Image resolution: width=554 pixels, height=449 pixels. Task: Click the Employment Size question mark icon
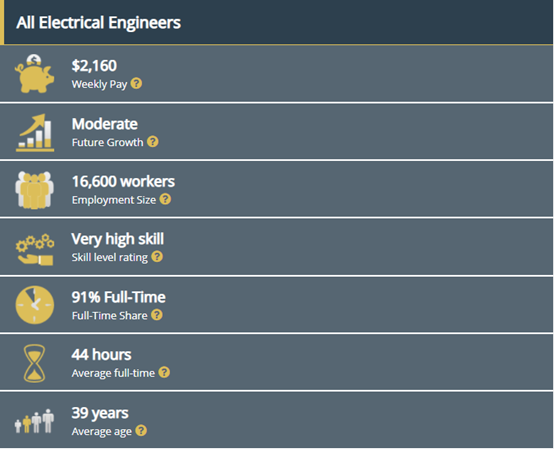click(x=165, y=199)
